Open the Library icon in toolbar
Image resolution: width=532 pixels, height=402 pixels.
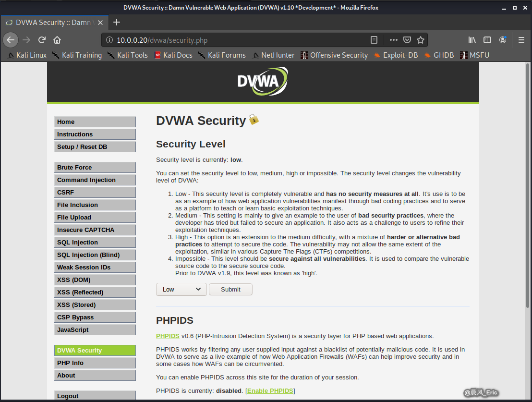click(472, 40)
